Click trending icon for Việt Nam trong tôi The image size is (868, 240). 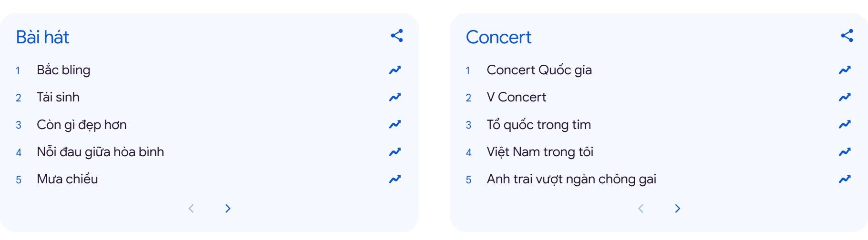coord(845,152)
